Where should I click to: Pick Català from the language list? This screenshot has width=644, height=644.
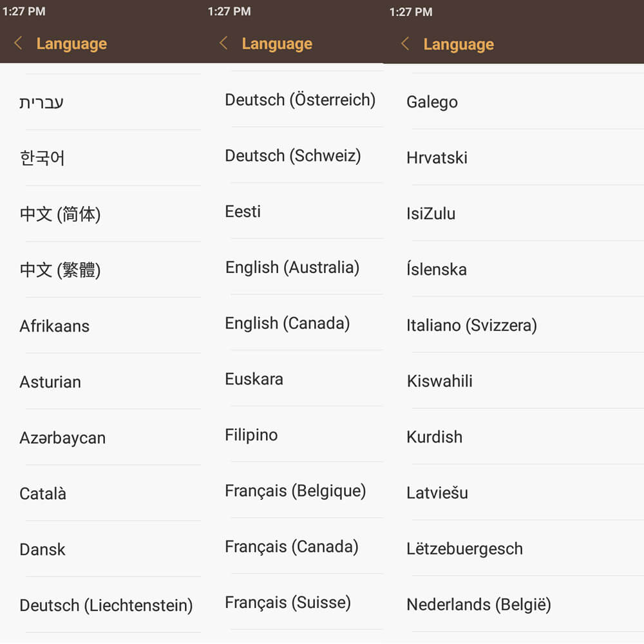[x=43, y=494]
